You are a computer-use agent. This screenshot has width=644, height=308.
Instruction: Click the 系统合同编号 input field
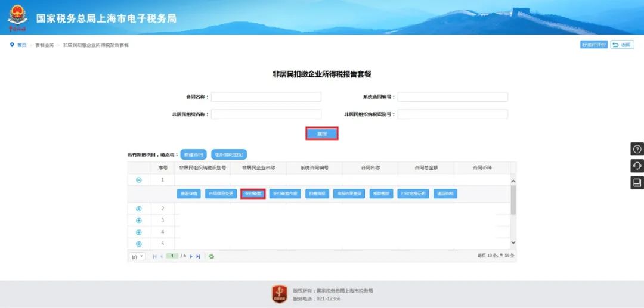[x=453, y=97]
